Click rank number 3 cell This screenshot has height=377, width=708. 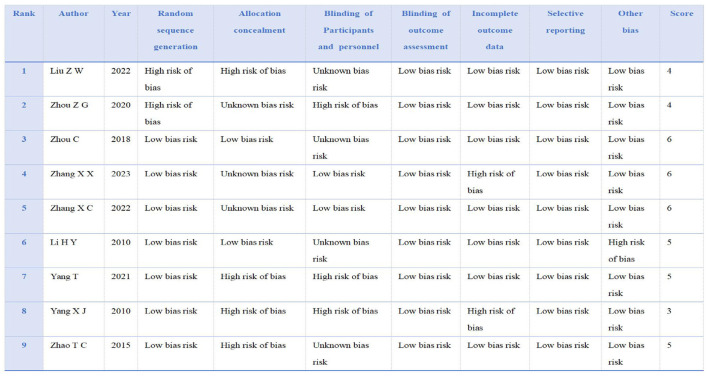[x=24, y=140]
